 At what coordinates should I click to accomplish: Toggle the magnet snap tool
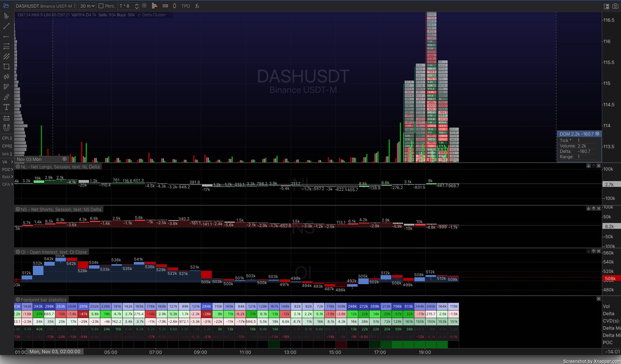pyautogui.click(x=6, y=128)
